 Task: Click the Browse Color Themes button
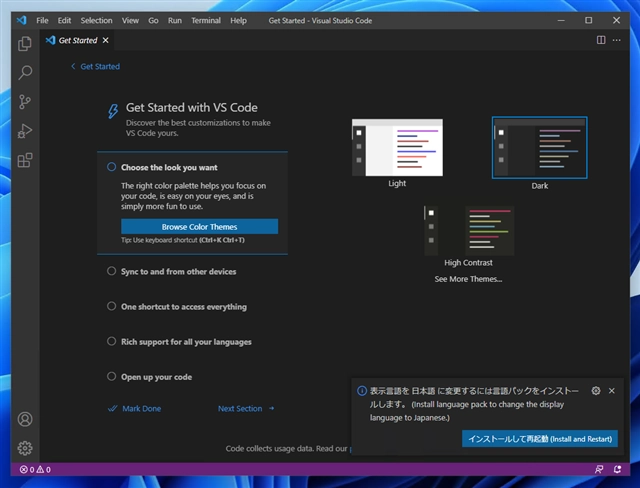[199, 226]
